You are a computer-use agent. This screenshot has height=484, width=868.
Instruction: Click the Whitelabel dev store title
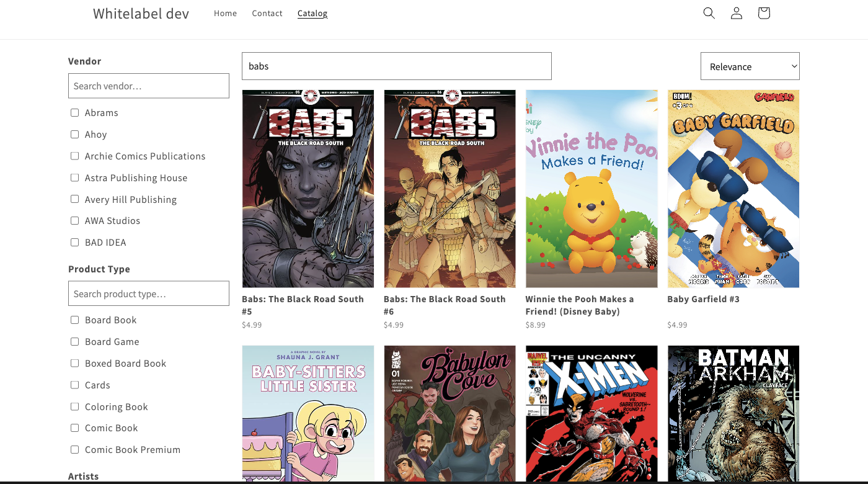point(141,13)
